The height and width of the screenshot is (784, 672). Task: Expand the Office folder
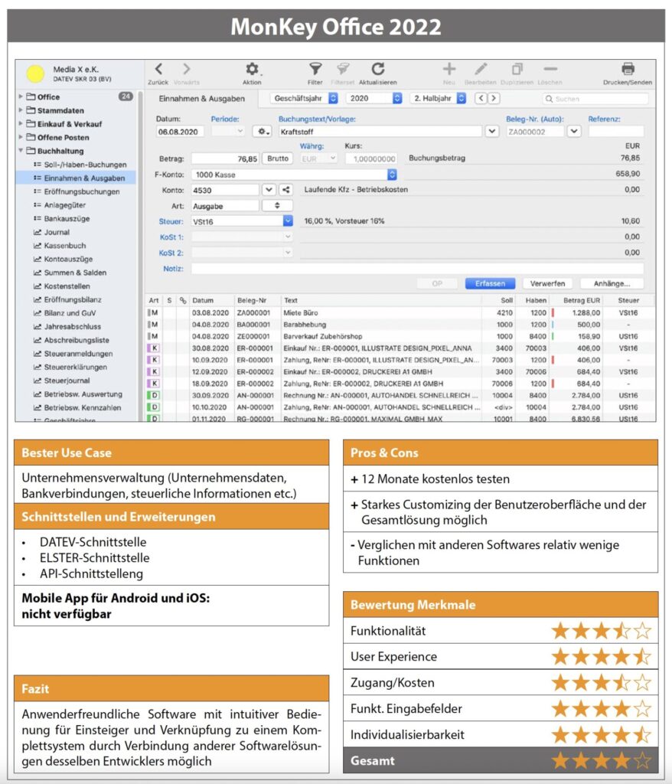pos(21,96)
